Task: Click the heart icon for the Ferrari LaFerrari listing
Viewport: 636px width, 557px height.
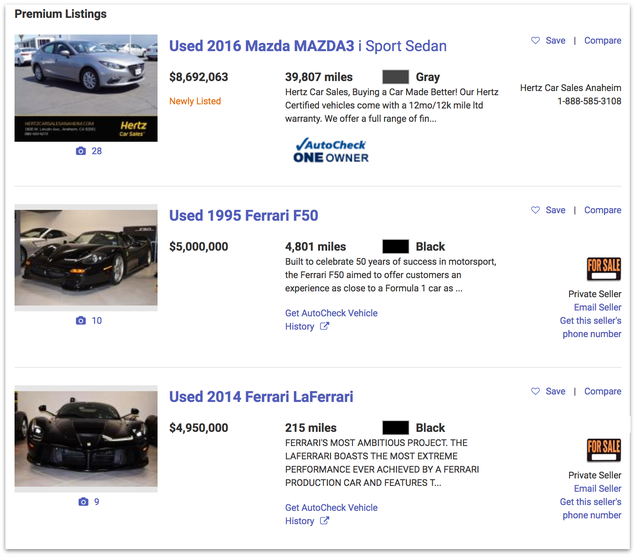Action: pos(535,391)
